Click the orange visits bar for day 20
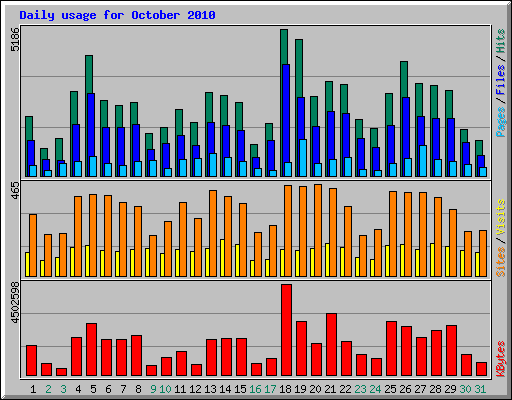Image resolution: width=512 pixels, height=400 pixels. pyautogui.click(x=318, y=230)
